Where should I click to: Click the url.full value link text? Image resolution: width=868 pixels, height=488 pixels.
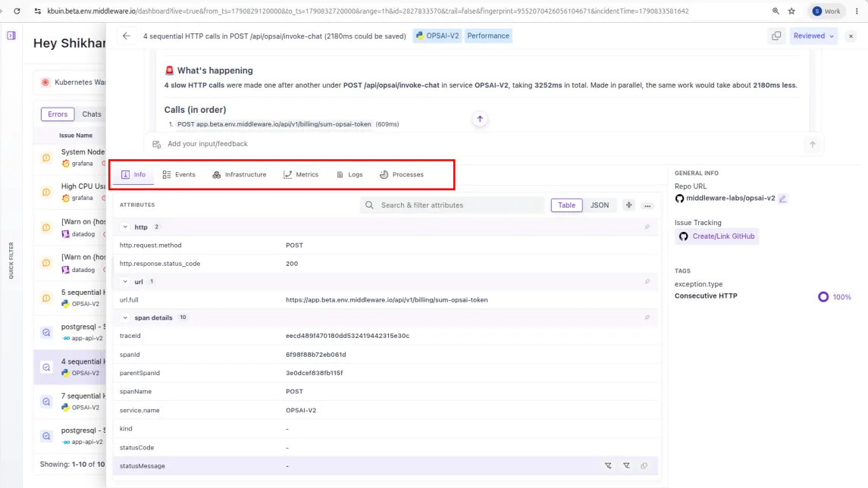387,300
